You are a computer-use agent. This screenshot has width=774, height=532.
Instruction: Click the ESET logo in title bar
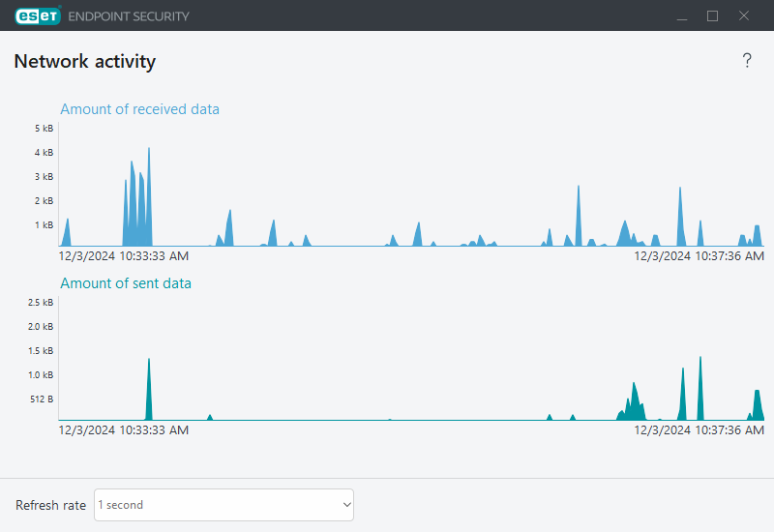[x=38, y=15]
